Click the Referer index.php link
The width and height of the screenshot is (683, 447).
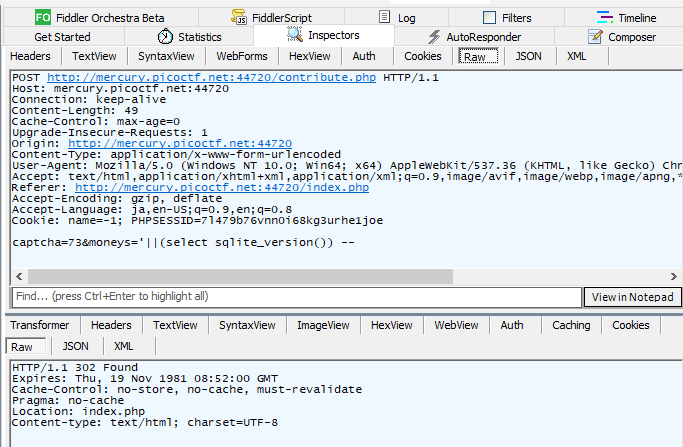222,187
